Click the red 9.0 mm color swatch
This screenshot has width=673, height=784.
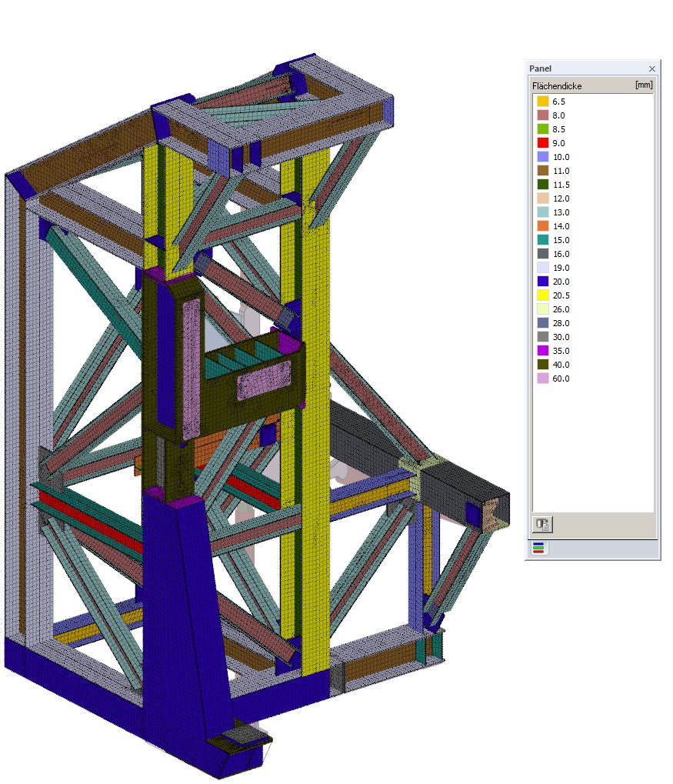tap(543, 143)
